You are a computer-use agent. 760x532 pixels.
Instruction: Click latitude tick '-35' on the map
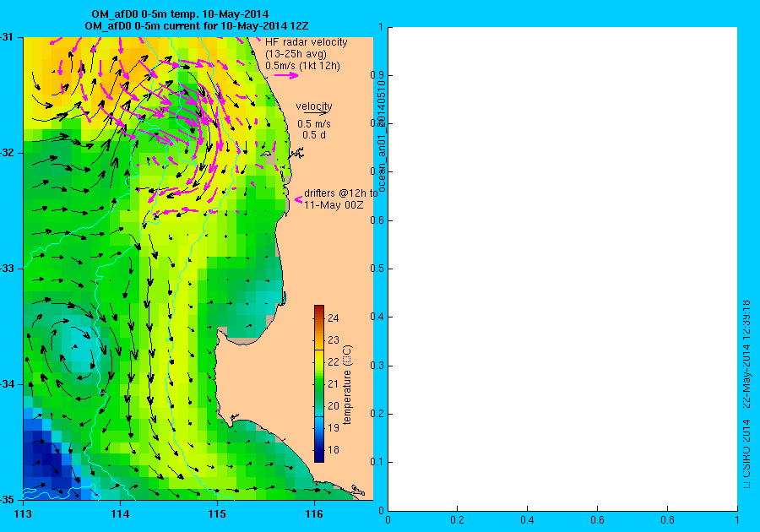click(7, 500)
